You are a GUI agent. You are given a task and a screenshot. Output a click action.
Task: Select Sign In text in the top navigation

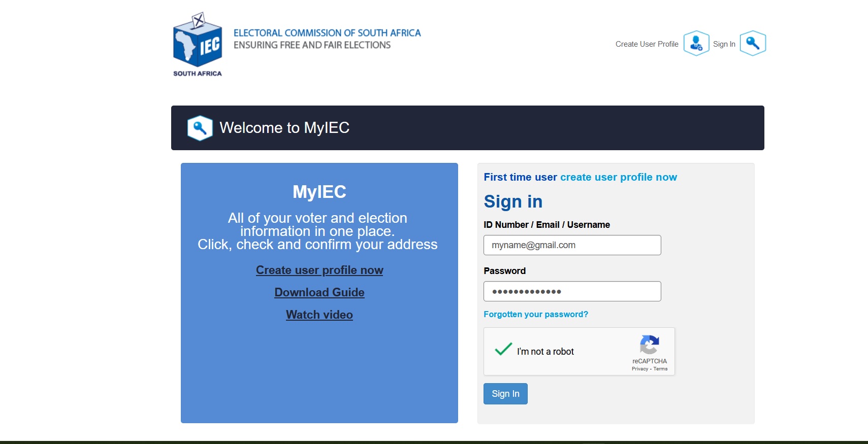[724, 44]
